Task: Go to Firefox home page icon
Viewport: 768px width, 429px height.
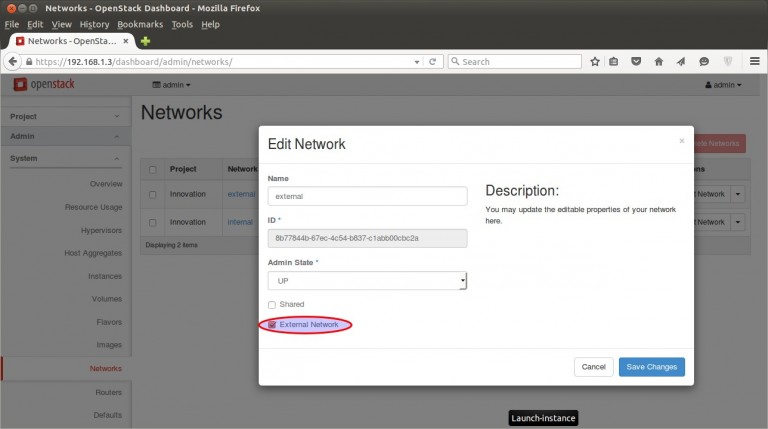Action: [659, 61]
